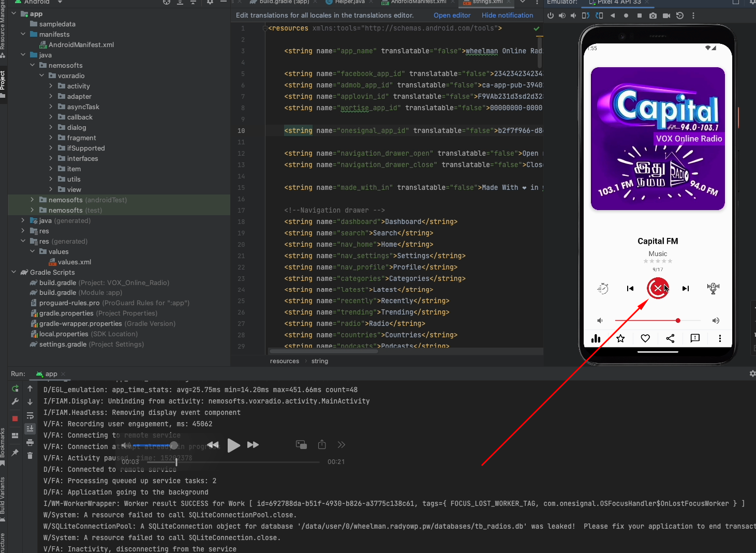Tap the emulator Overview square button
This screenshot has height=553, width=756.
click(640, 16)
